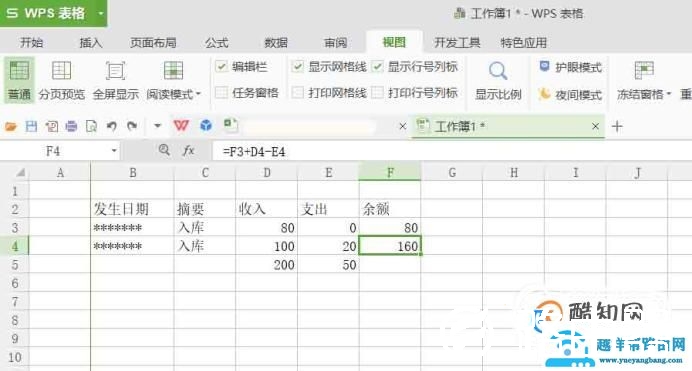This screenshot has width=692, height=371.
Task: Turn on 夜间模式 night mode
Action: tap(570, 94)
